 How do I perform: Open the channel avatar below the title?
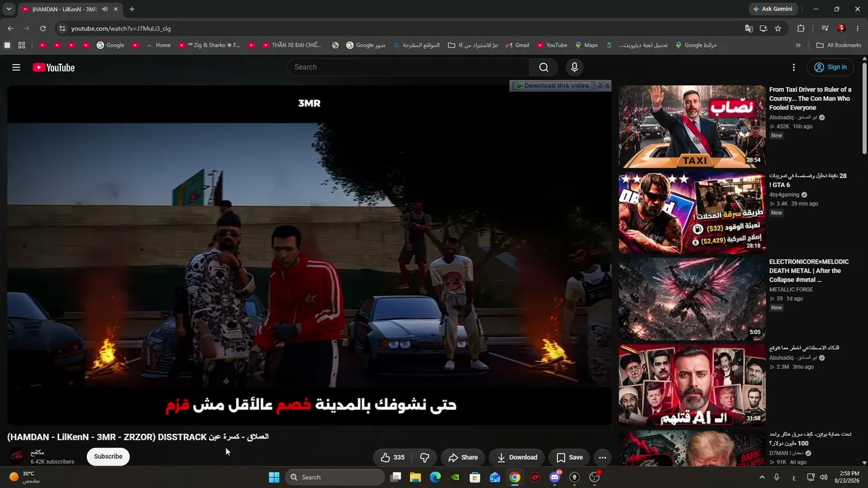click(x=17, y=456)
